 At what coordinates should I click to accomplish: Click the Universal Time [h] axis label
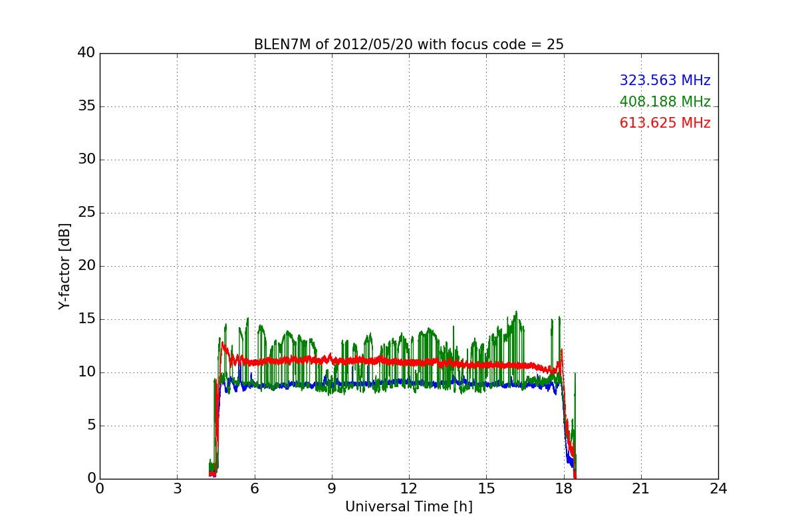tap(408, 507)
